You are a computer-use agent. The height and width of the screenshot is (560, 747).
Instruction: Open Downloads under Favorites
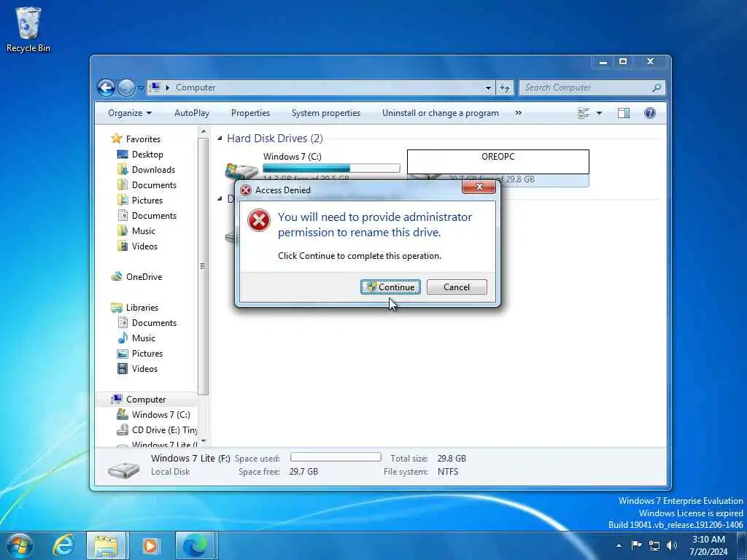(x=153, y=169)
